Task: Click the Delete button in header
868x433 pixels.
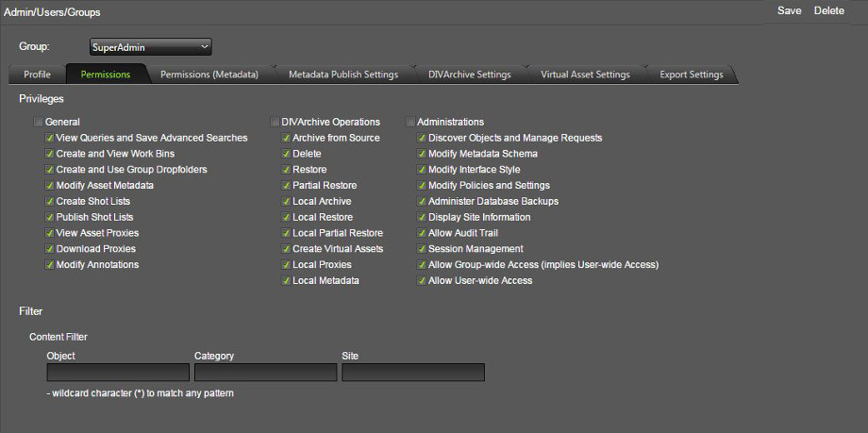Action: (828, 11)
